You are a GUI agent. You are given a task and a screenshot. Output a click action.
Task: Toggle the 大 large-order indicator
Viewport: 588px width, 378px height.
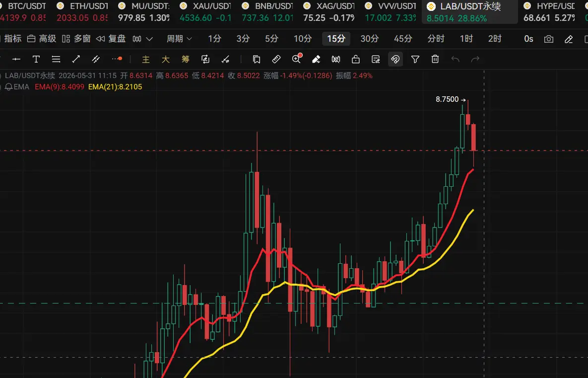pyautogui.click(x=165, y=59)
